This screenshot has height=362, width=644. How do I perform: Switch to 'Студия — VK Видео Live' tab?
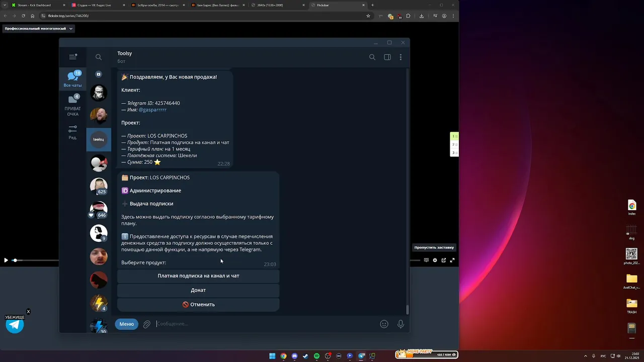coord(98,5)
